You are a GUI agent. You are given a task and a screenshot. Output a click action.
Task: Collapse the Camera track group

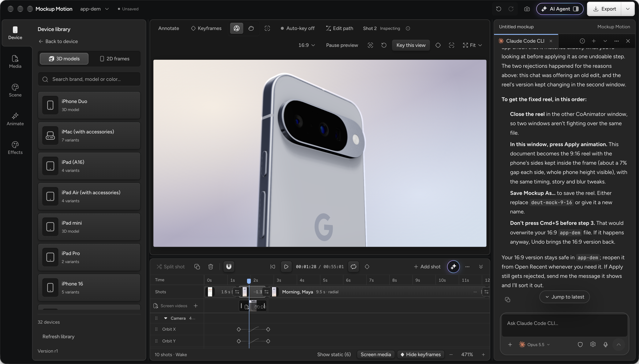(x=165, y=318)
